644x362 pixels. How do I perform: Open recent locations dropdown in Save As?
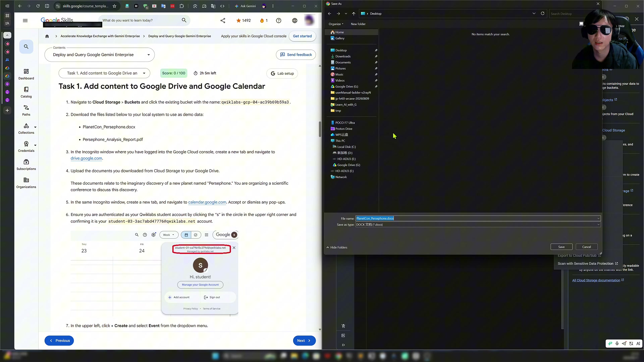coord(346,14)
